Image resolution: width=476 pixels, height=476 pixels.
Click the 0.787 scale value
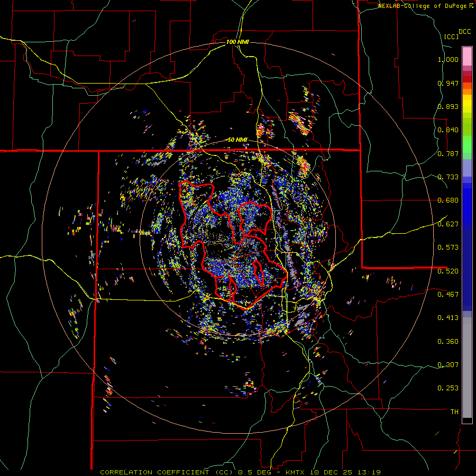(x=448, y=153)
